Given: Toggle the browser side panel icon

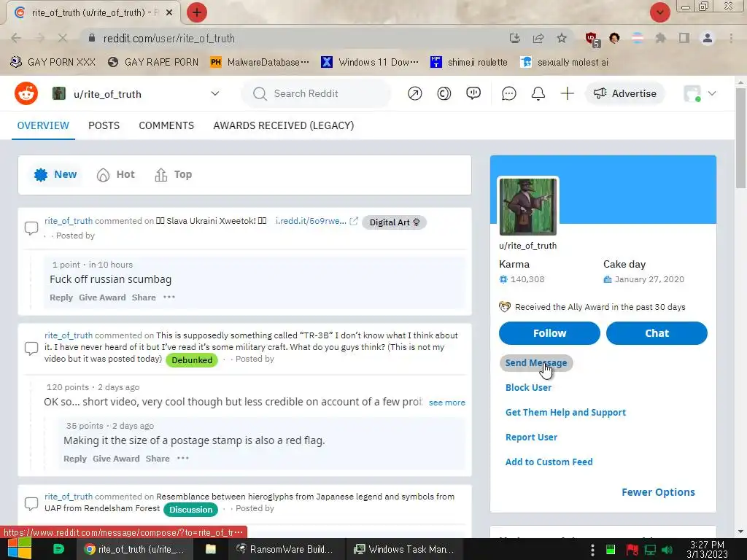Looking at the screenshot, I should (684, 38).
